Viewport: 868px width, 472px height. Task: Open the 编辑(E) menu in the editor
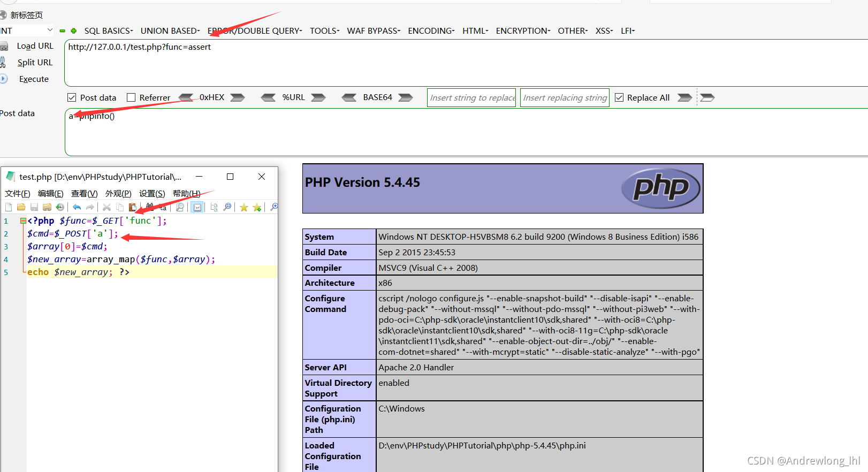51,194
